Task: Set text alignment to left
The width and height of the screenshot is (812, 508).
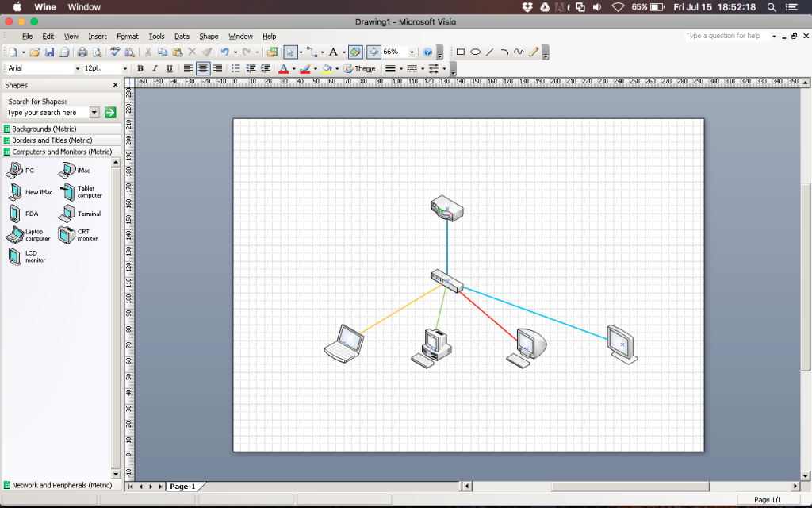Action: (x=188, y=68)
